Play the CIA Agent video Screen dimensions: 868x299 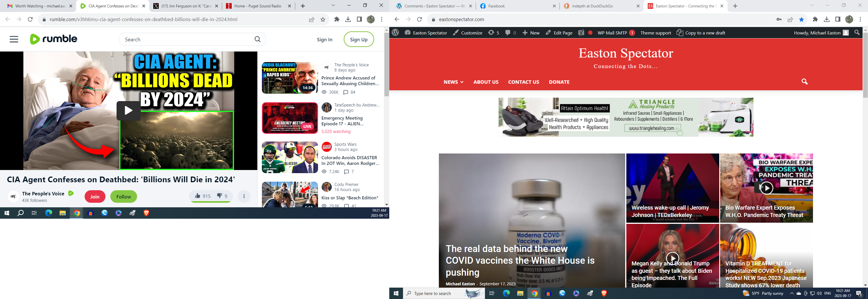pyautogui.click(x=129, y=110)
